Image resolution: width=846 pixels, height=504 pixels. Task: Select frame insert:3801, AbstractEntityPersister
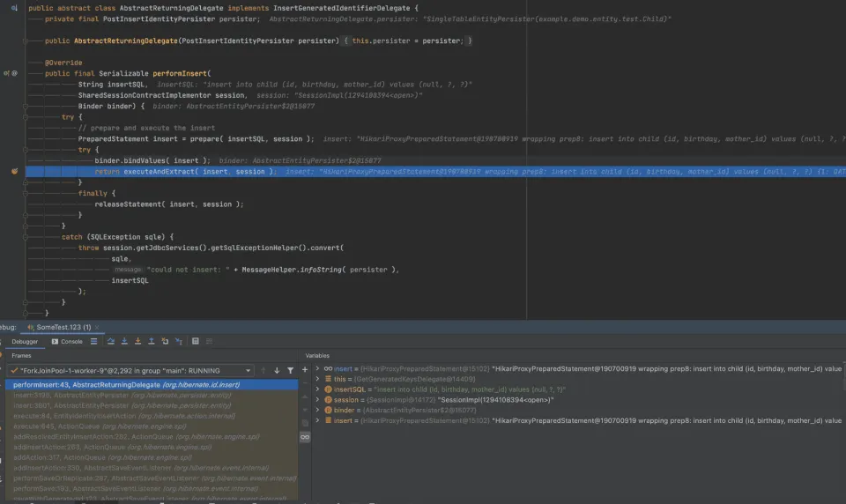click(x=152, y=405)
